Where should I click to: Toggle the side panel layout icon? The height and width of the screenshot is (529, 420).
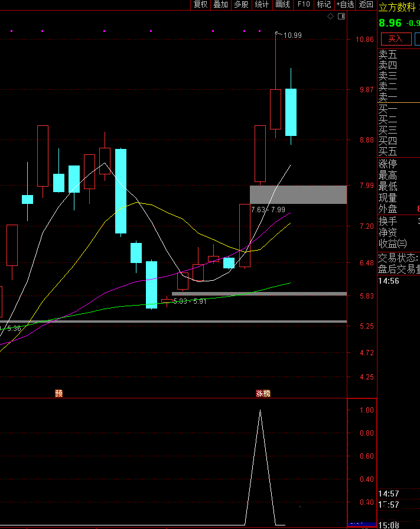(341, 17)
